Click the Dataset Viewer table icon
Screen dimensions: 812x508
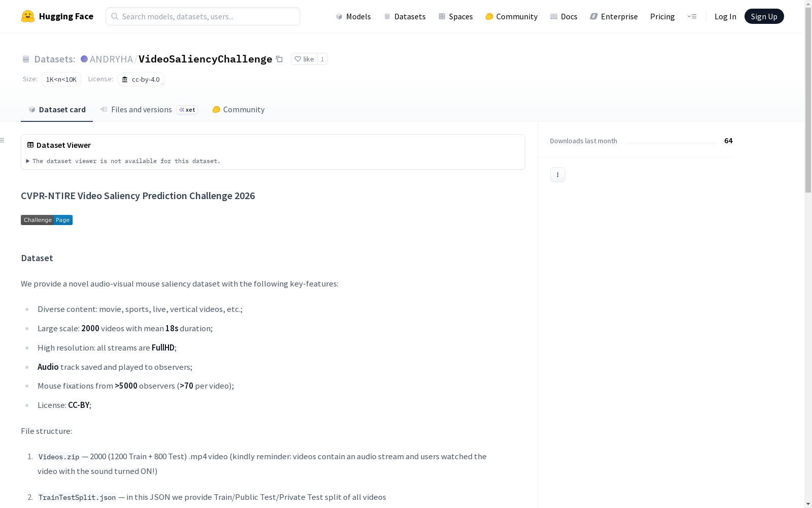tap(30, 145)
